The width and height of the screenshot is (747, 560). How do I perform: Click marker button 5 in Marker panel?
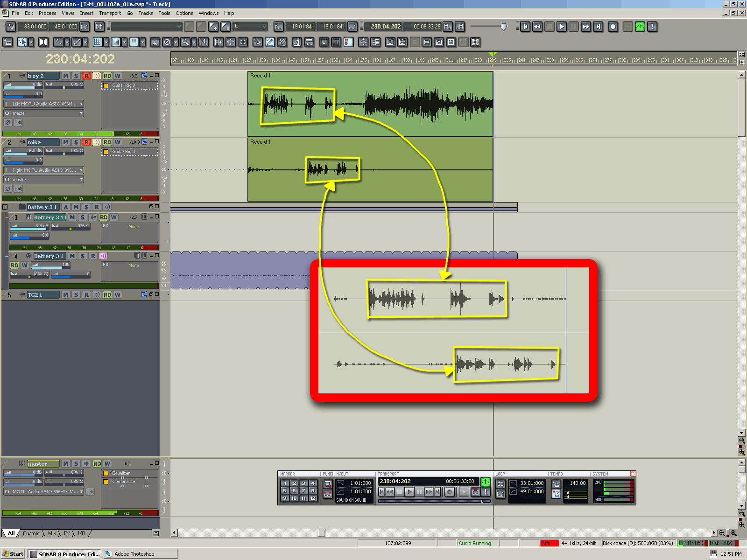pos(285,490)
